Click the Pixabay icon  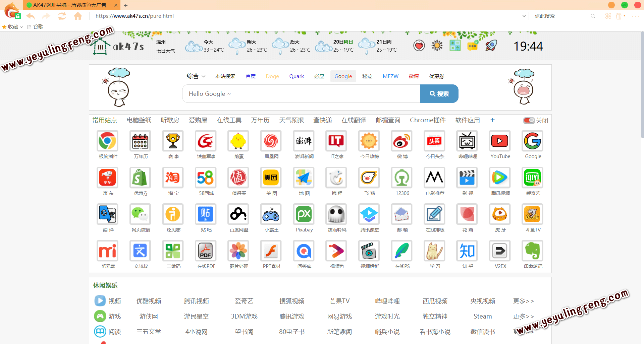pos(304,214)
